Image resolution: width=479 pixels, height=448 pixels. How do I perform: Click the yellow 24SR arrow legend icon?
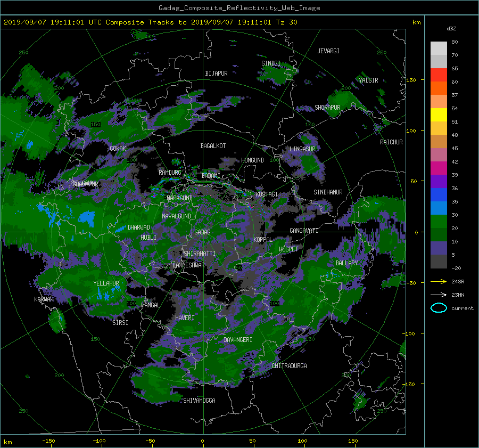[x=439, y=281]
